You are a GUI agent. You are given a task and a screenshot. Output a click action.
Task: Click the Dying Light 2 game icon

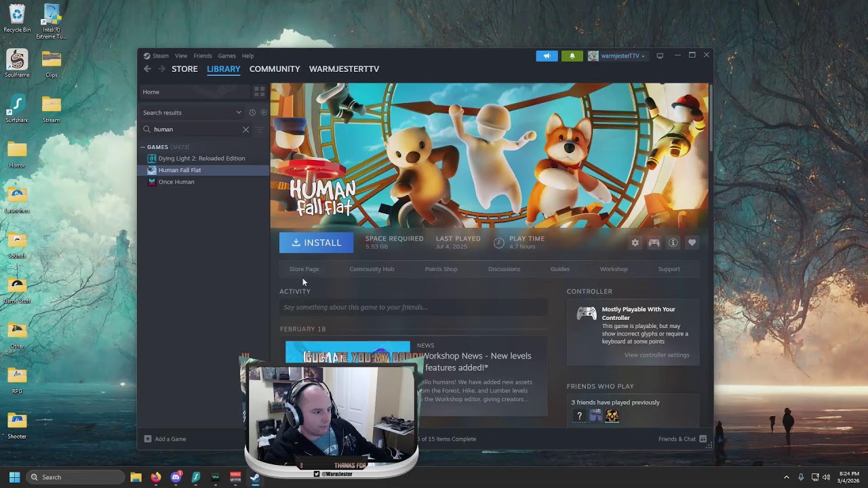click(152, 159)
